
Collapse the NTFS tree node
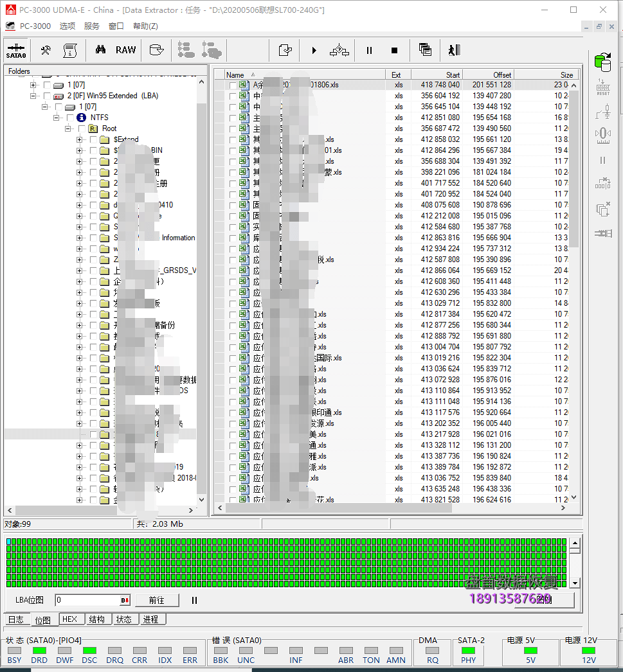coord(56,118)
